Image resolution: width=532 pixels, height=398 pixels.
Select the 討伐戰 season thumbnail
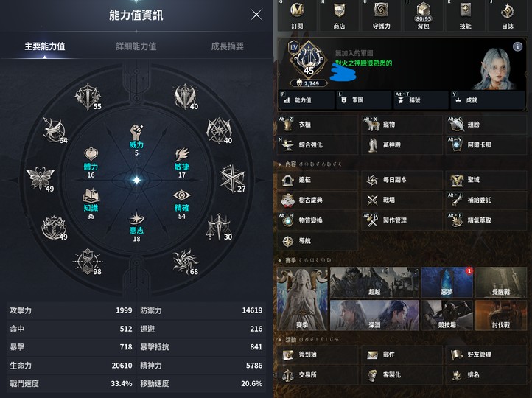click(x=501, y=315)
